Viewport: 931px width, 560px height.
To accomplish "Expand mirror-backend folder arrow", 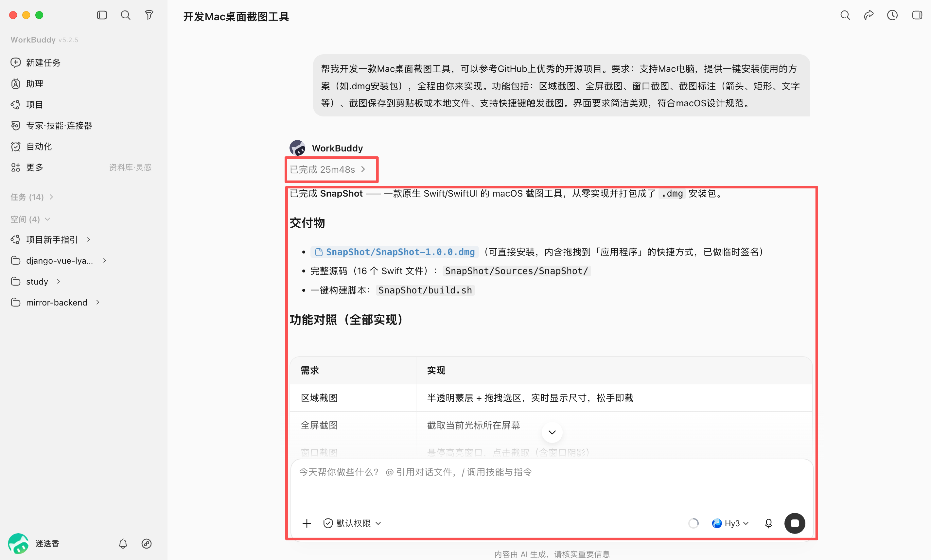I will (x=98, y=302).
